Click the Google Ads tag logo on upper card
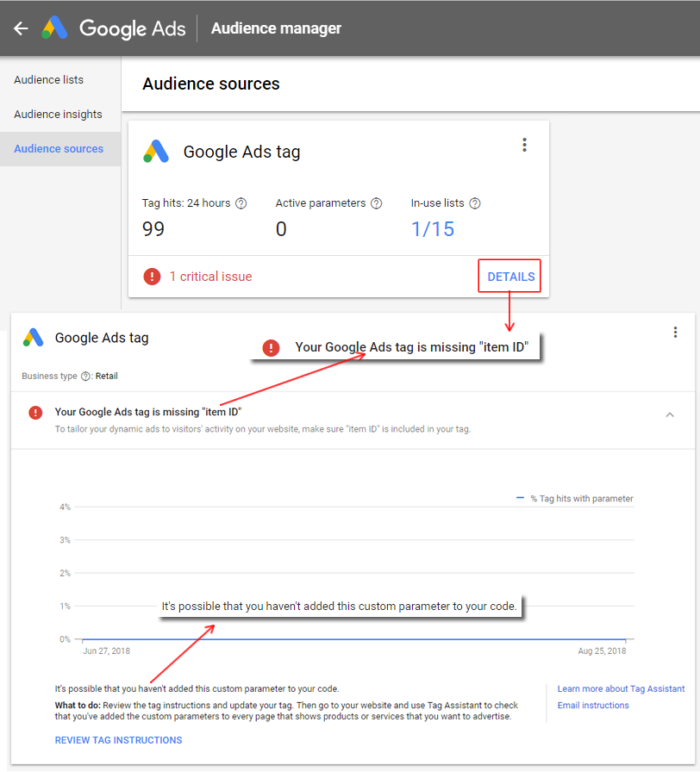Viewport: 700px width, 772px height. [x=156, y=151]
